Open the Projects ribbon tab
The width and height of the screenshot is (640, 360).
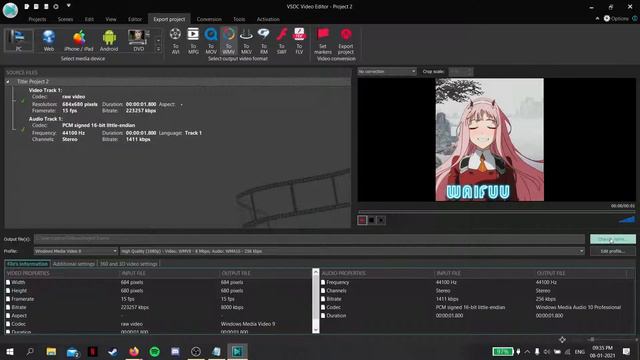[37, 19]
